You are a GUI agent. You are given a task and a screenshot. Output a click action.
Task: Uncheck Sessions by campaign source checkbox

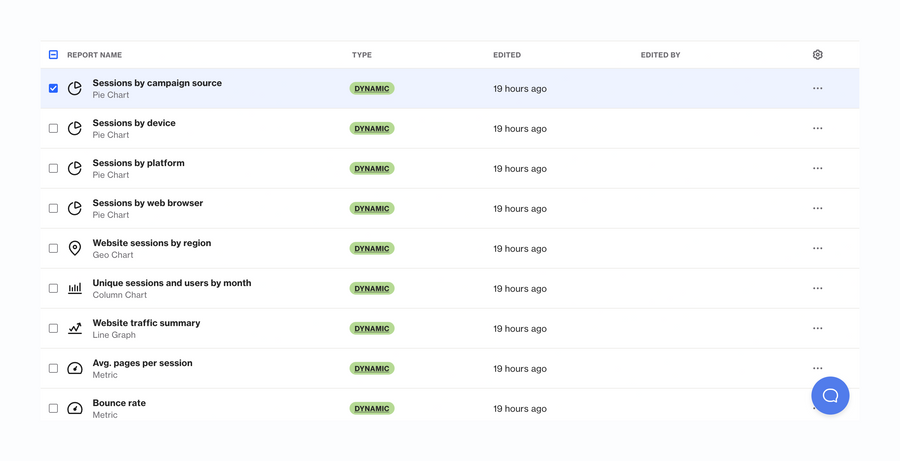(53, 88)
